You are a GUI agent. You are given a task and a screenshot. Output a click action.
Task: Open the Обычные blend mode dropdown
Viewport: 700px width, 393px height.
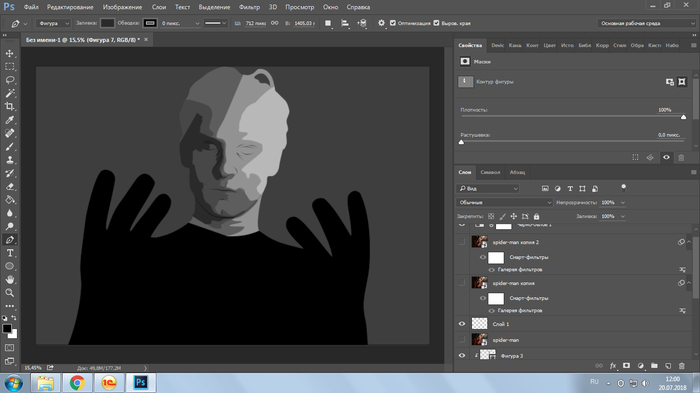pyautogui.click(x=504, y=202)
